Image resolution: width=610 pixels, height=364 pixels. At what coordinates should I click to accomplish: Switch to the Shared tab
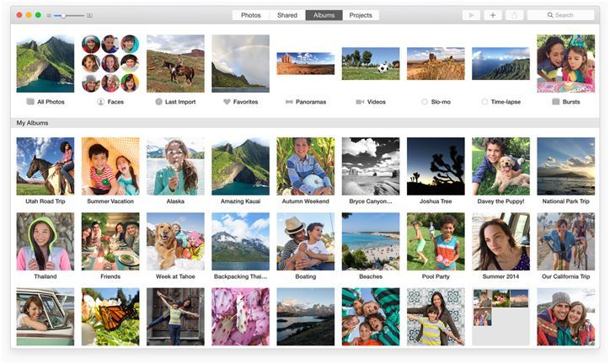tap(287, 15)
